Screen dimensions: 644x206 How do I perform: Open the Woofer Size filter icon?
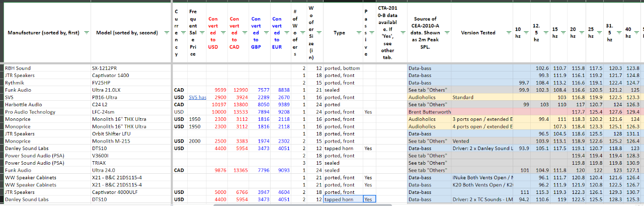click(318, 33)
